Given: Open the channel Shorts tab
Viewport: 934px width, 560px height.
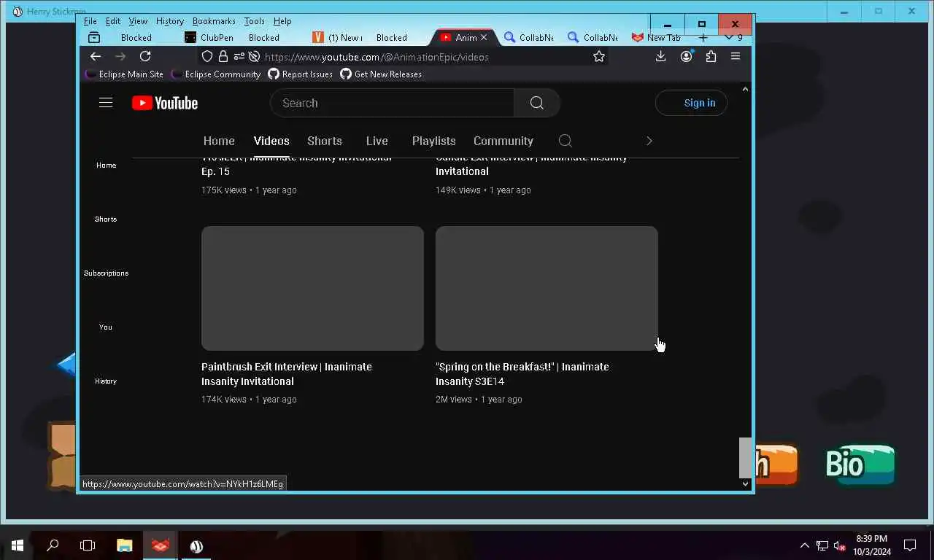Looking at the screenshot, I should 325,141.
